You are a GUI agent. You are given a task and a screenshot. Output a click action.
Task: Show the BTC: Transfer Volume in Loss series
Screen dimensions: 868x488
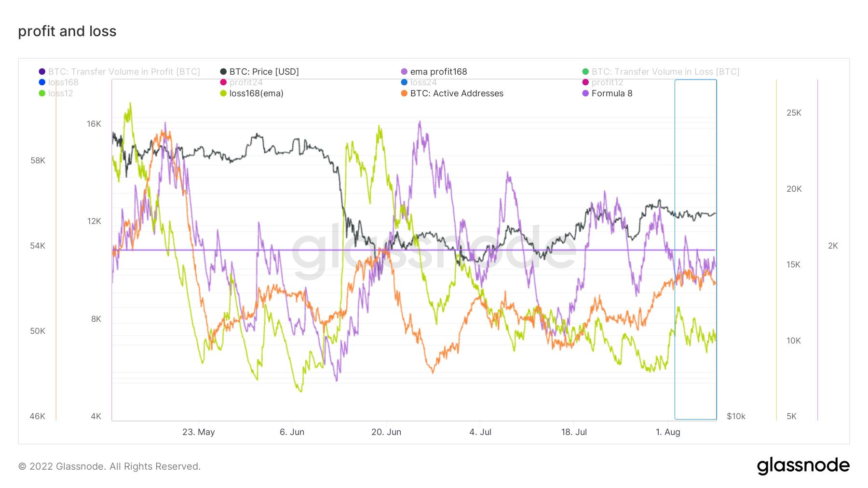tap(665, 72)
